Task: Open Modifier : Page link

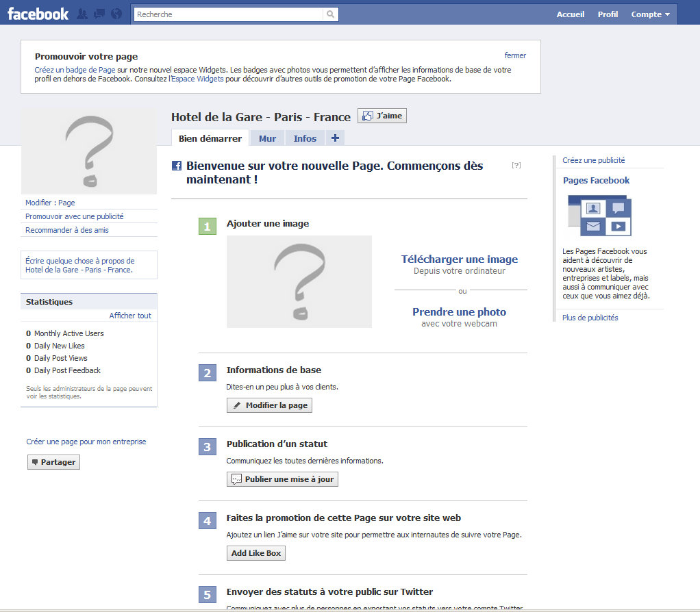Action: point(50,203)
